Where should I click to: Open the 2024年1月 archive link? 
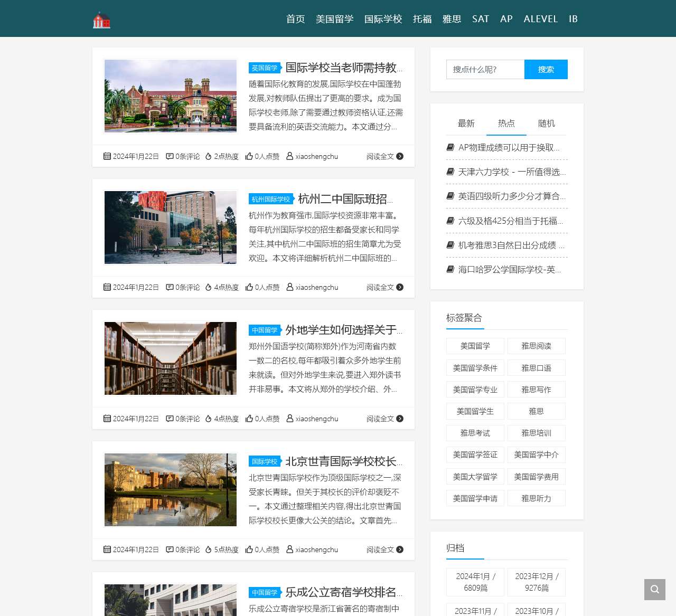[475, 582]
